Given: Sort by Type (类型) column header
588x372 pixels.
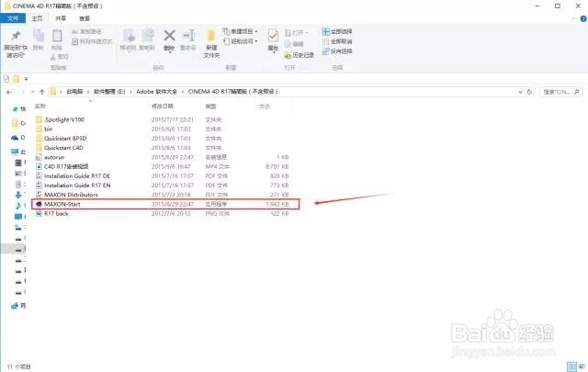Looking at the screenshot, I should tap(210, 107).
